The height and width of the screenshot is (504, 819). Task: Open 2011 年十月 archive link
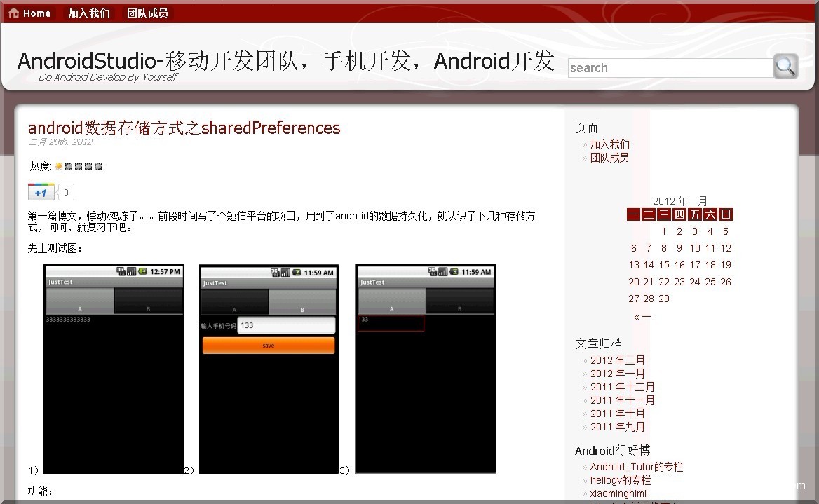coord(617,414)
